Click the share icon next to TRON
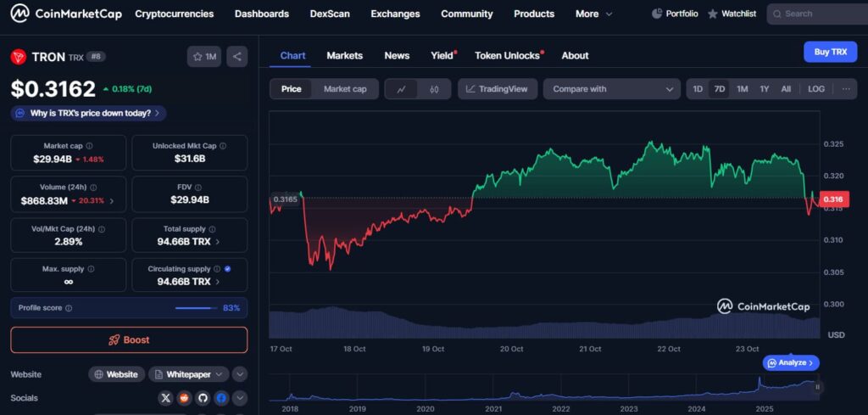 (236, 57)
